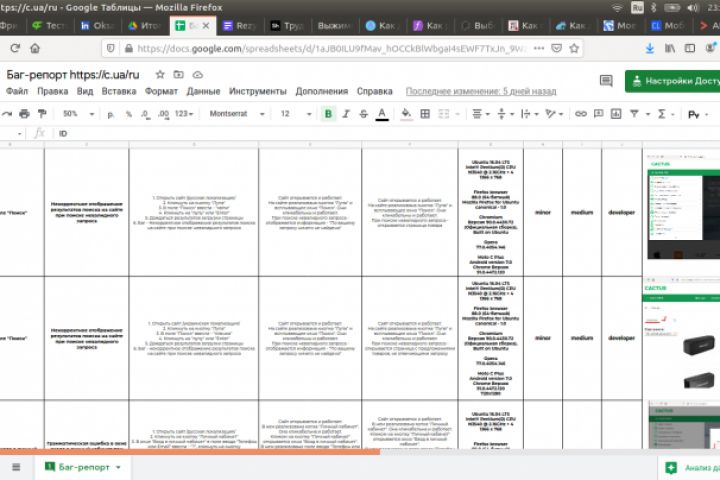
Task: Open the last edit history link
Action: (x=481, y=91)
